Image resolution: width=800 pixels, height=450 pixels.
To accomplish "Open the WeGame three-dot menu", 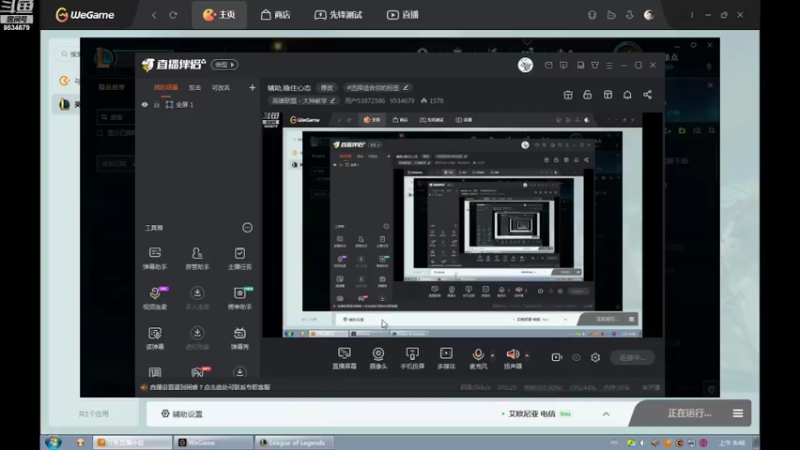I will coord(692,15).
